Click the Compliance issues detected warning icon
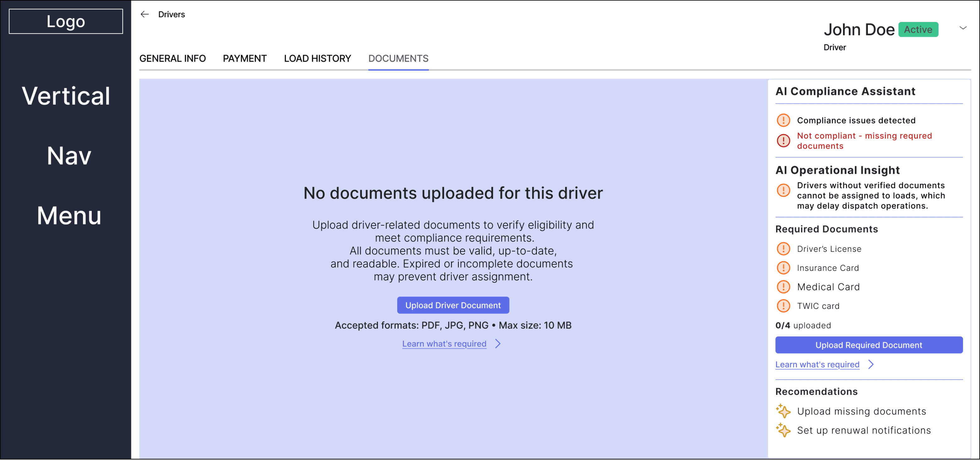Viewport: 980px width, 460px height. (x=783, y=120)
